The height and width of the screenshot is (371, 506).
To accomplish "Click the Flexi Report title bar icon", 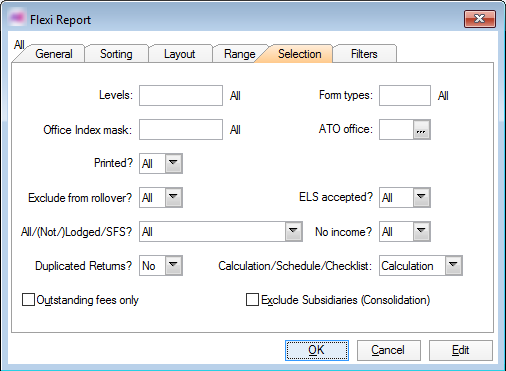I will [17, 18].
